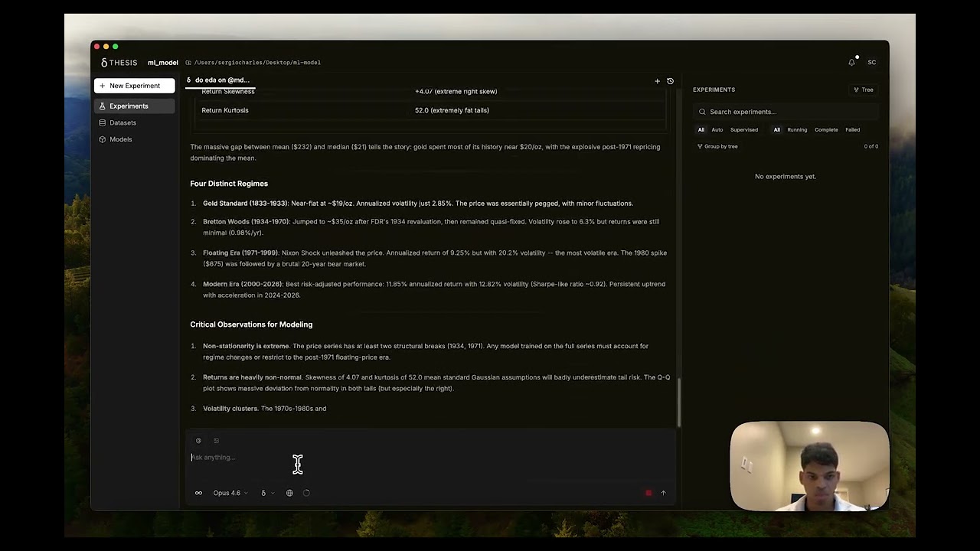Open the Models section

click(135, 139)
